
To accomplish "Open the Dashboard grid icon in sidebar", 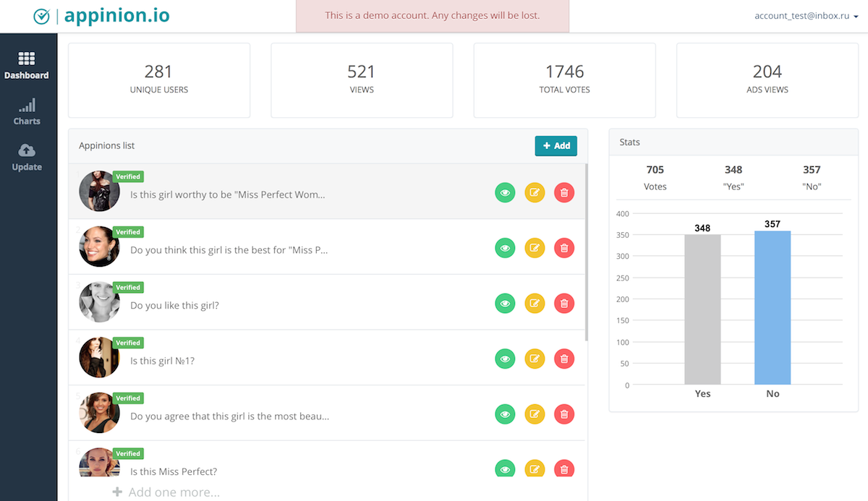I will click(x=27, y=59).
